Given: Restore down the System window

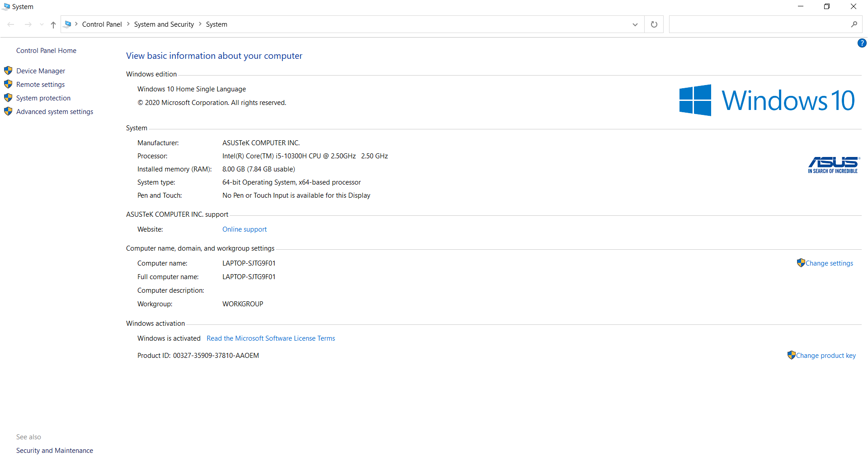Looking at the screenshot, I should click(x=827, y=6).
